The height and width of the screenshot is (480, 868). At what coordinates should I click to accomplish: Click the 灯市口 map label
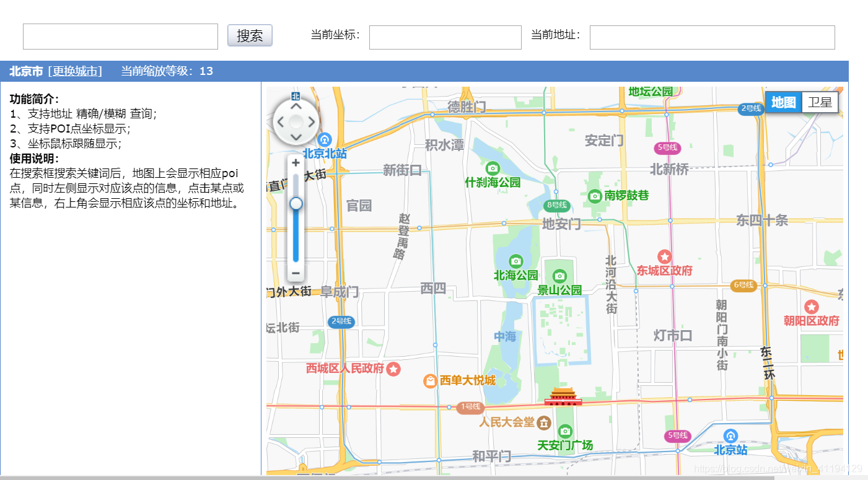673,336
